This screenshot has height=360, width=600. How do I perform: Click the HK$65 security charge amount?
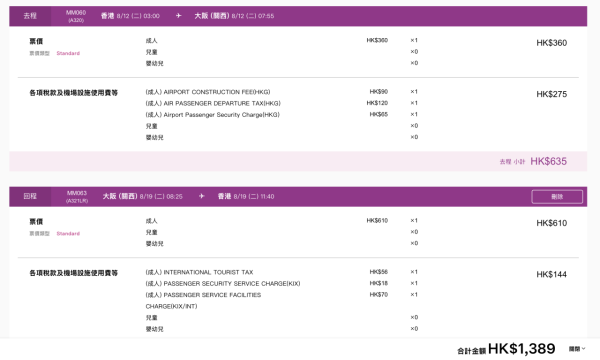click(378, 114)
